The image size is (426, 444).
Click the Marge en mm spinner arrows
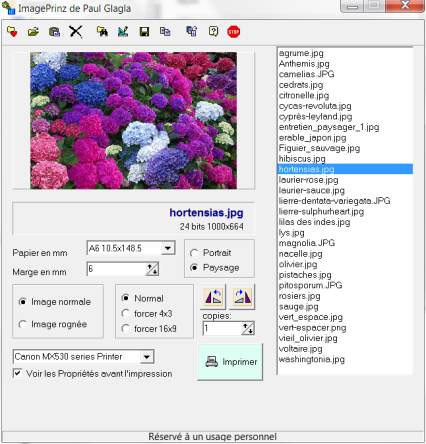[x=152, y=269]
